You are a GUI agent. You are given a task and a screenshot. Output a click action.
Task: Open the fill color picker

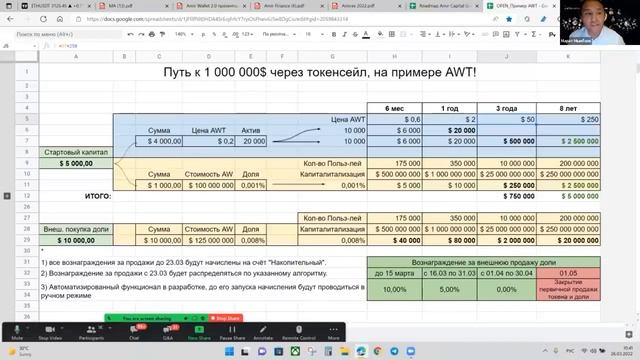coord(380,34)
